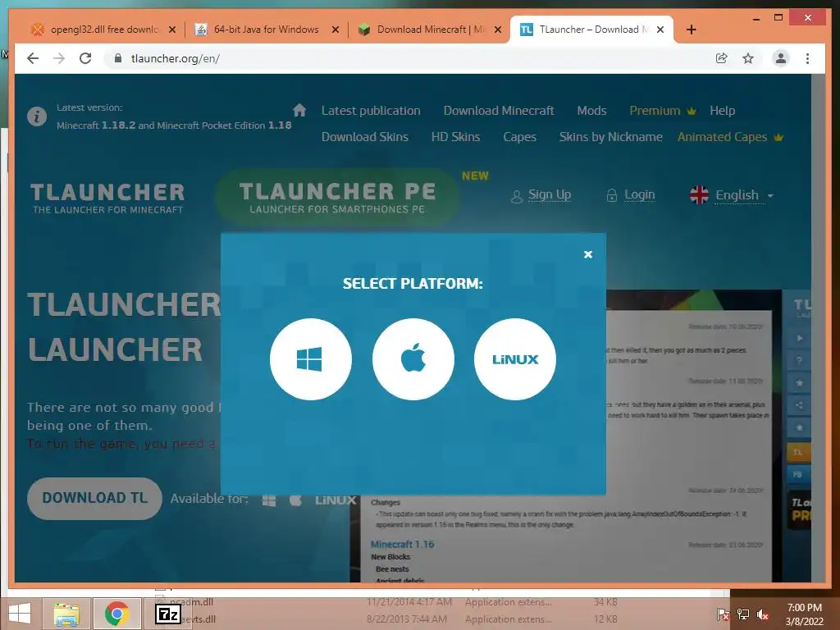The height and width of the screenshot is (630, 840).
Task: Open the Action Center flag icon
Action: (x=723, y=614)
